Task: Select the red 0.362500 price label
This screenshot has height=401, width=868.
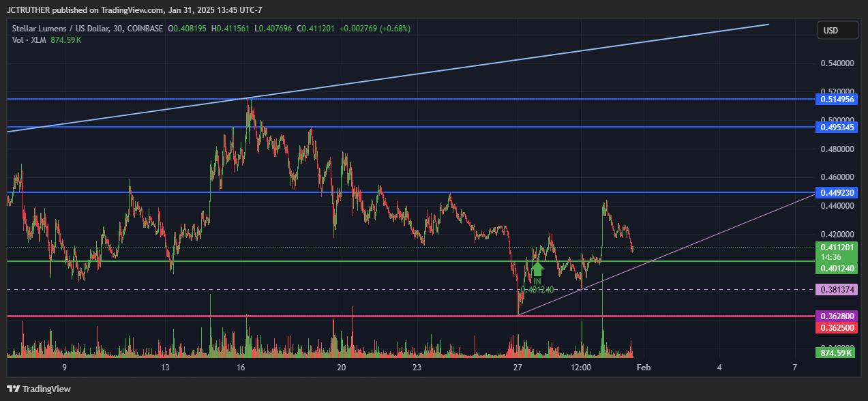Action: [x=837, y=327]
